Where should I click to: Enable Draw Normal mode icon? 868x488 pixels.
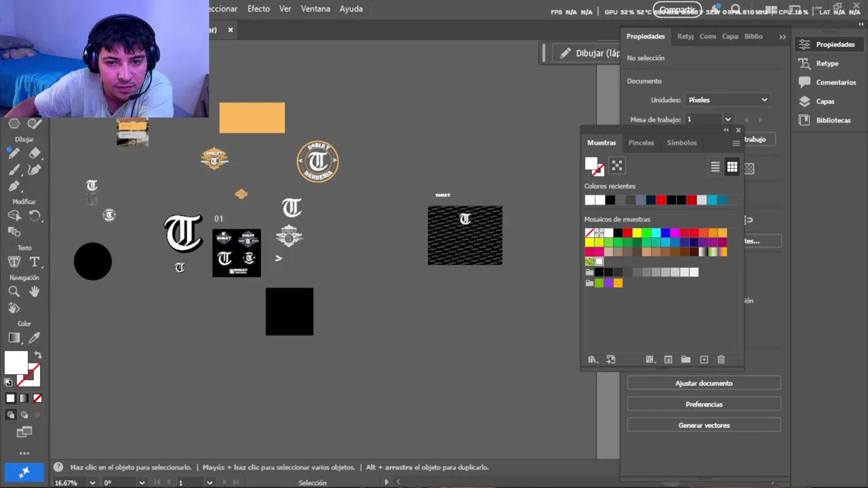tap(11, 415)
